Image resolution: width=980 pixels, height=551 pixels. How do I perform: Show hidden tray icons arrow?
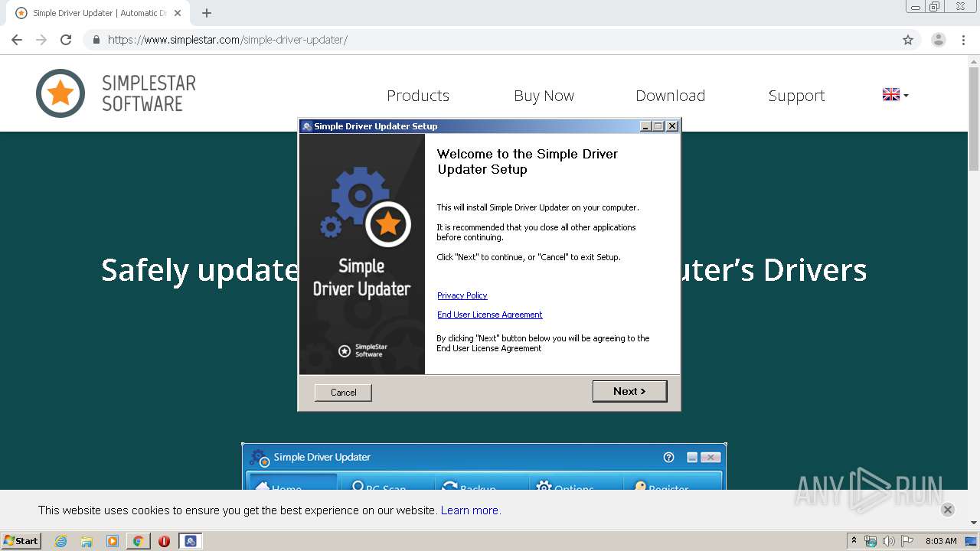point(854,541)
